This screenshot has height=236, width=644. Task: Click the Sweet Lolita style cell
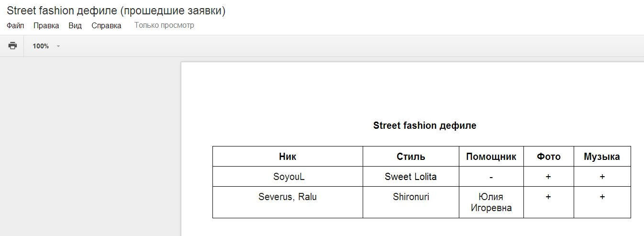point(411,177)
